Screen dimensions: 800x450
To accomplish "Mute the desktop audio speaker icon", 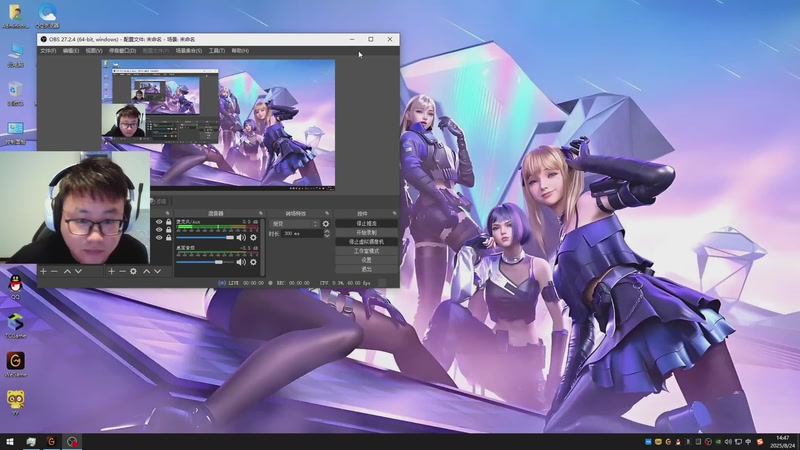I will click(x=241, y=262).
